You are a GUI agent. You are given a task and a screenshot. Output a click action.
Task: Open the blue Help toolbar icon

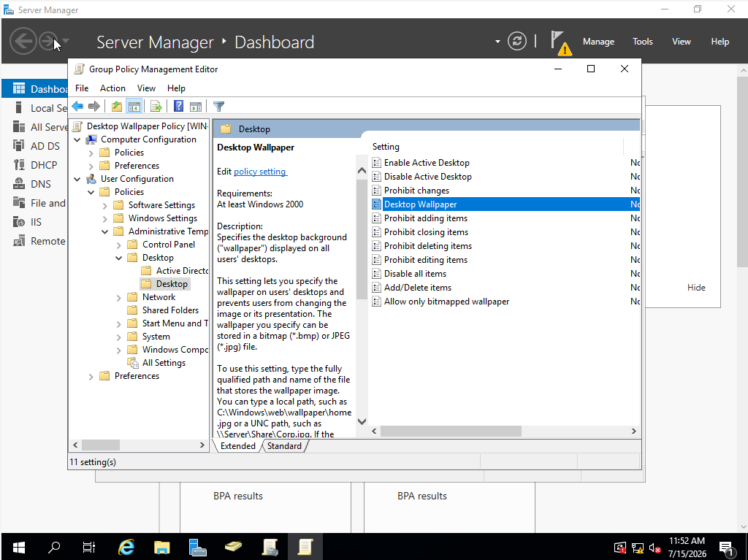(x=178, y=106)
